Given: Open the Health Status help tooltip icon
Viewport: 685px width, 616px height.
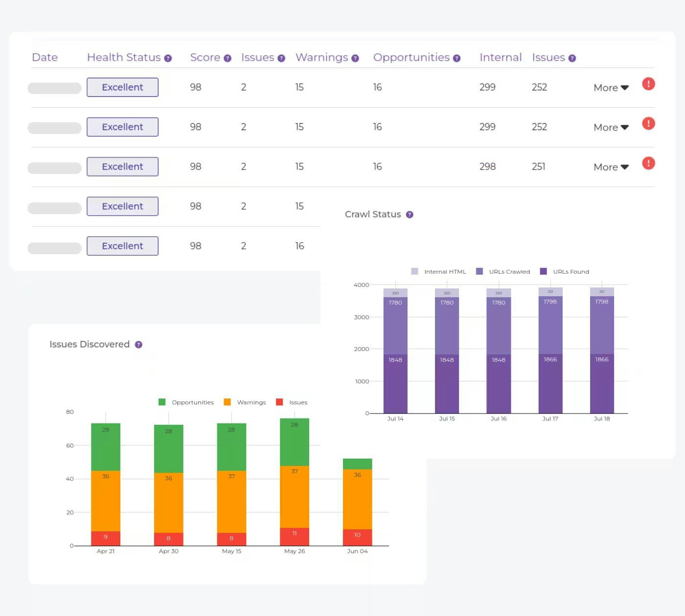Looking at the screenshot, I should [x=168, y=58].
